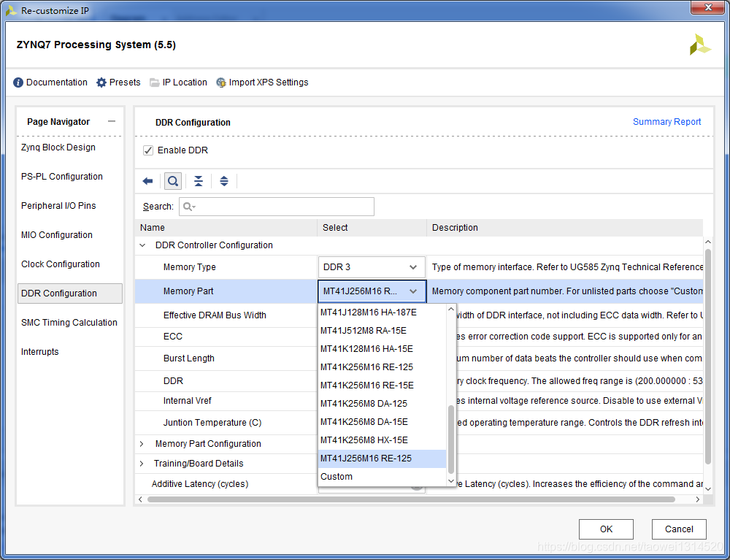Select MT41K256M16 RE-15E from list
This screenshot has width=730, height=560.
click(383, 385)
